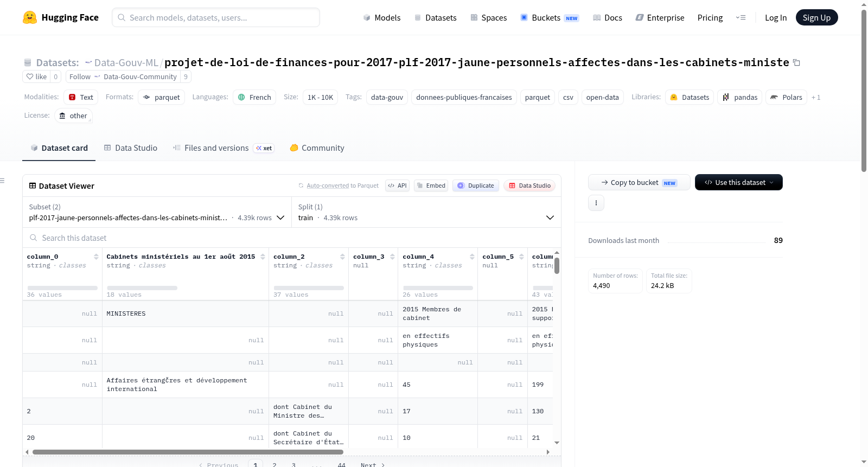The image size is (868, 467).
Task: Click the table vertical scrollbar thumb
Action: [557, 266]
